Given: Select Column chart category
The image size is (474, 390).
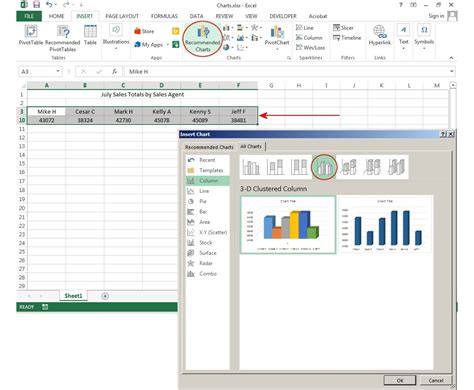Looking at the screenshot, I should [207, 181].
